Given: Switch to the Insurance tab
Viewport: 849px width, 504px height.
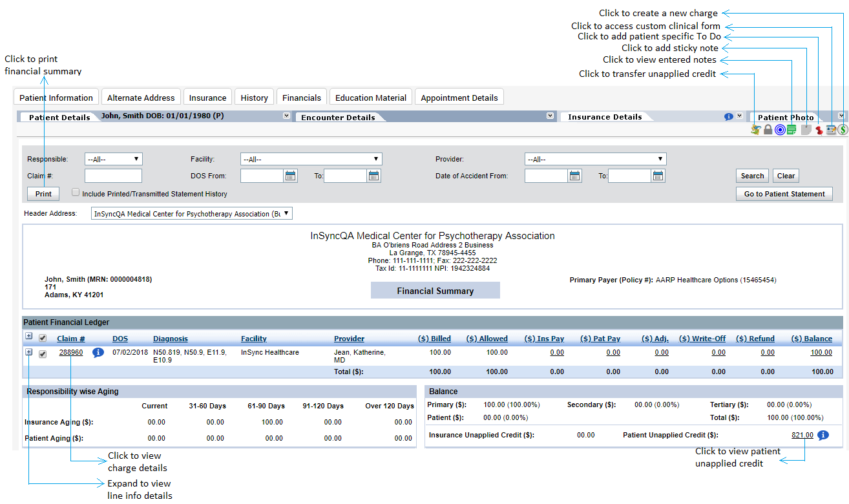Looking at the screenshot, I should (x=207, y=96).
